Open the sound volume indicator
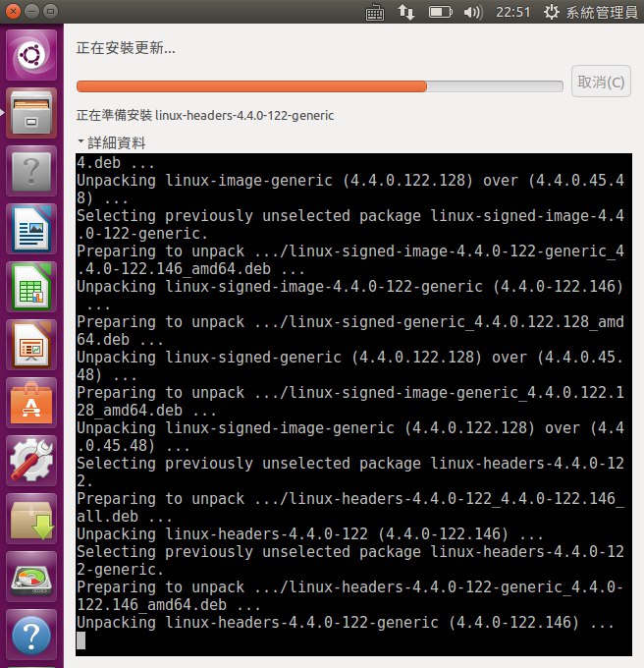This screenshot has height=668, width=644. 473,12
